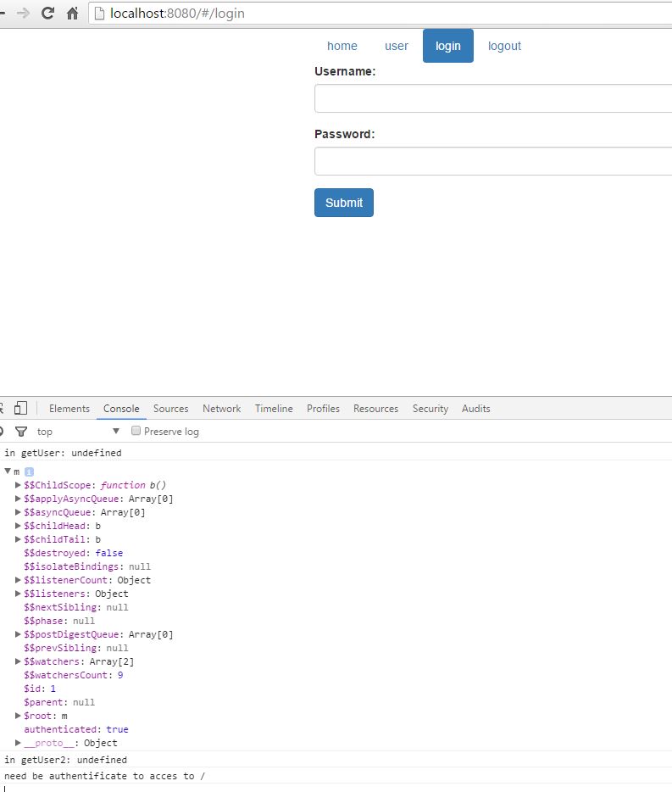Screen dimensions: 672x792
Task: Expand __proto__ object
Action: click(18, 743)
